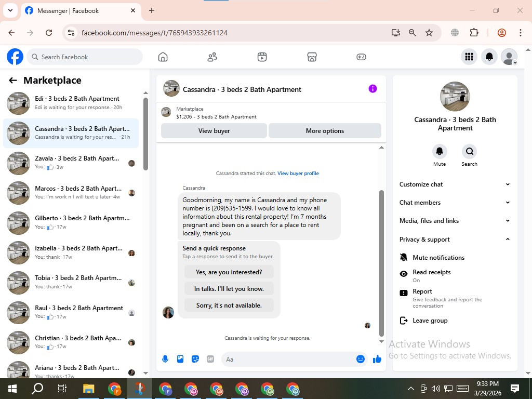Open the Windows Start menu
This screenshot has width=532, height=399.
12,389
